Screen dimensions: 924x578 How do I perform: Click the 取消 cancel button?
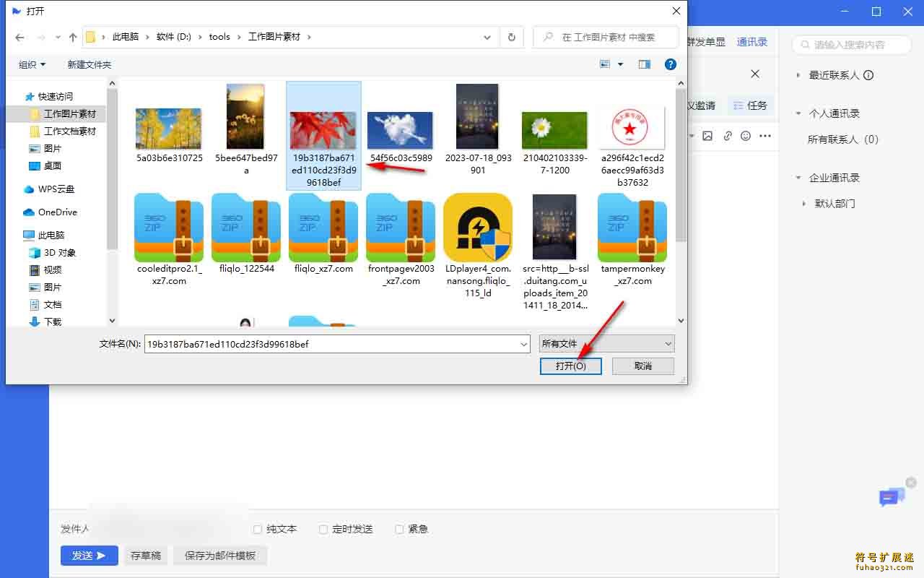click(643, 366)
